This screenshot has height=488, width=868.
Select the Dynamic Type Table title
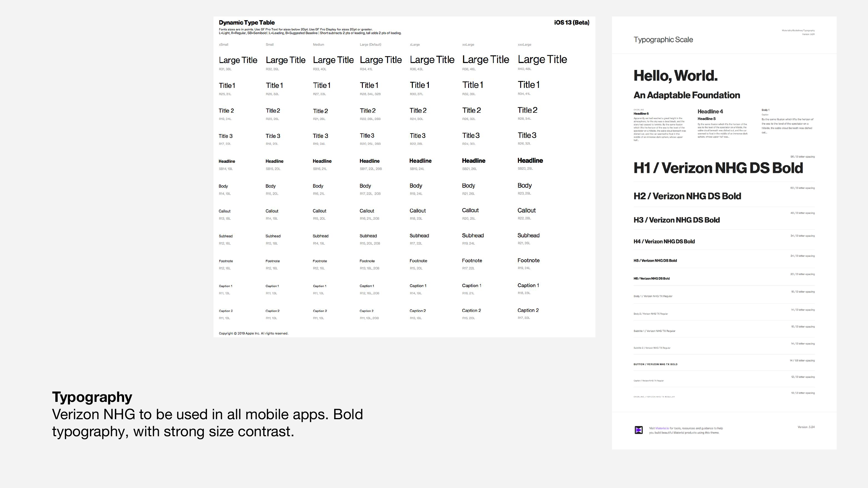247,23
